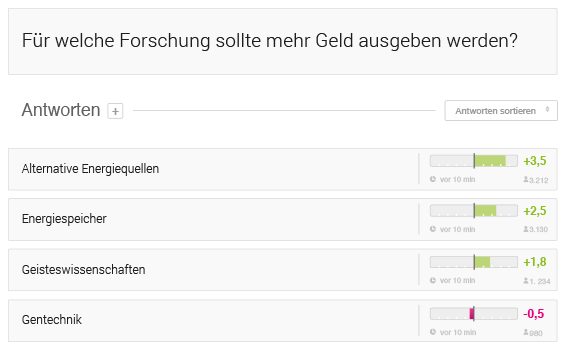This screenshot has width=570, height=360.
Task: Click the Alternative Energiequellen rating bar
Action: (x=474, y=161)
